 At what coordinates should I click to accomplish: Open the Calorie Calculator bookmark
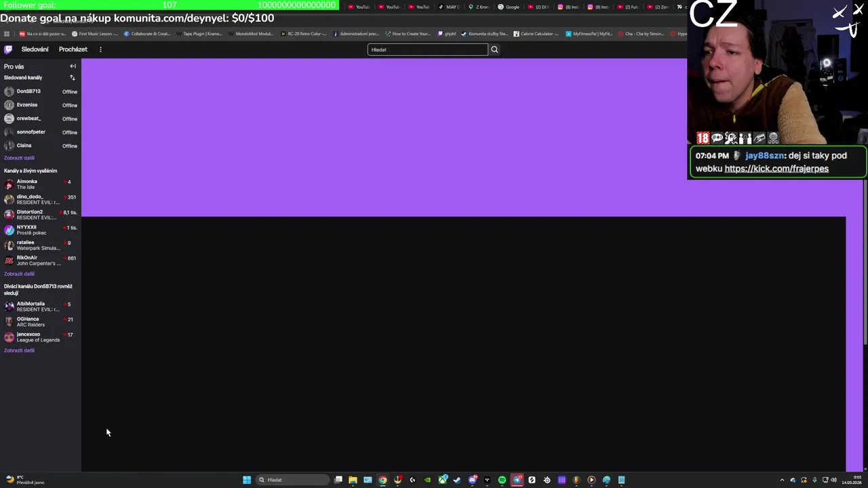pyautogui.click(x=536, y=34)
